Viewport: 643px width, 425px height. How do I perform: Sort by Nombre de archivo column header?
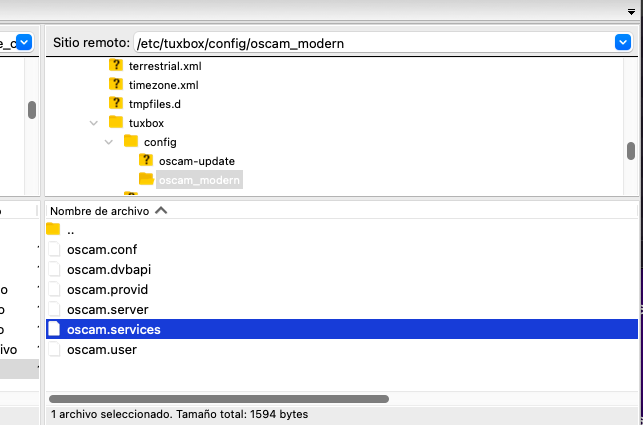point(100,211)
